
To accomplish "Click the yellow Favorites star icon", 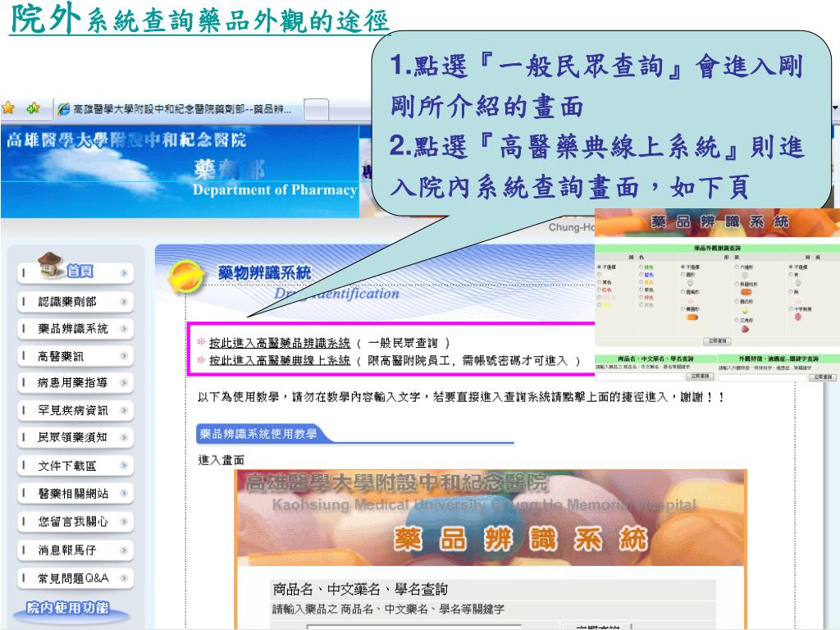I will click(x=8, y=108).
